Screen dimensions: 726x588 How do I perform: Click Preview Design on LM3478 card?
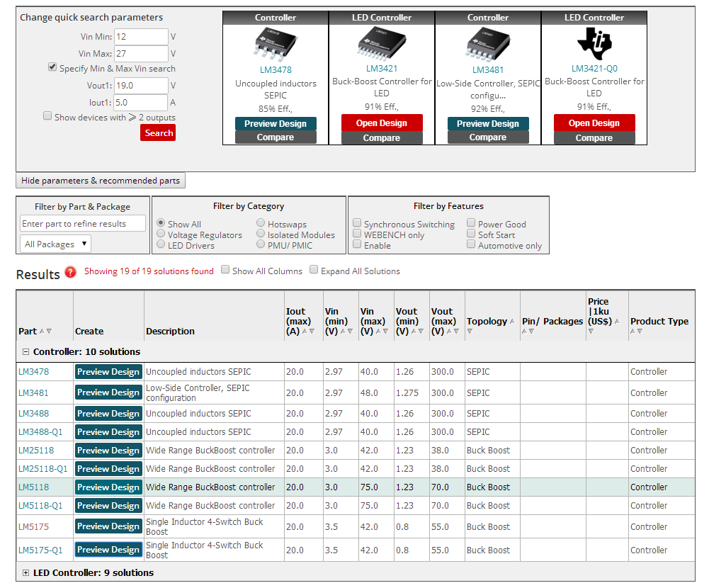(x=276, y=123)
